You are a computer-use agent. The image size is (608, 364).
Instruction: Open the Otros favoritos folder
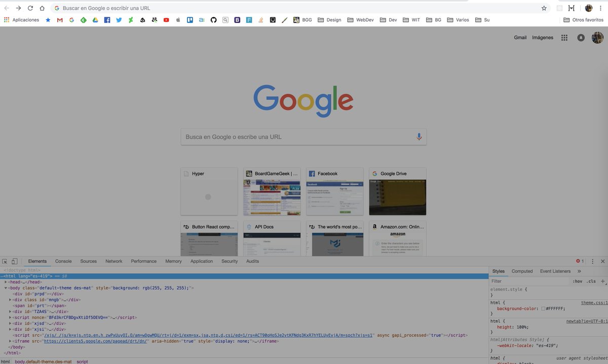[583, 20]
